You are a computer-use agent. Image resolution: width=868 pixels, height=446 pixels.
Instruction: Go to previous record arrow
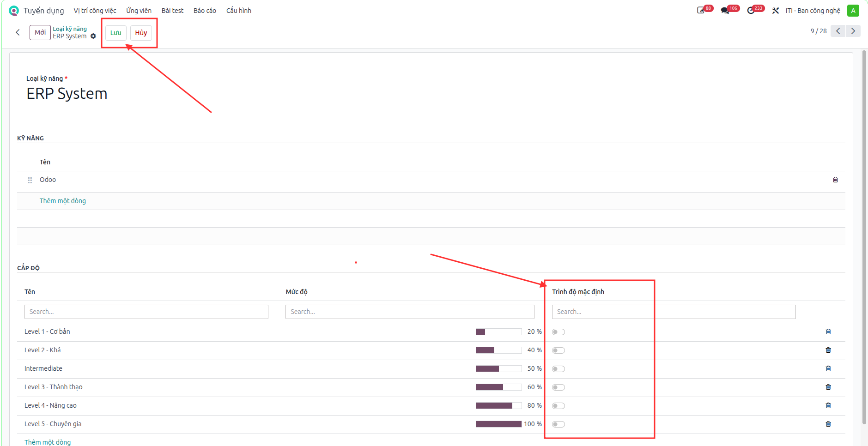click(838, 31)
